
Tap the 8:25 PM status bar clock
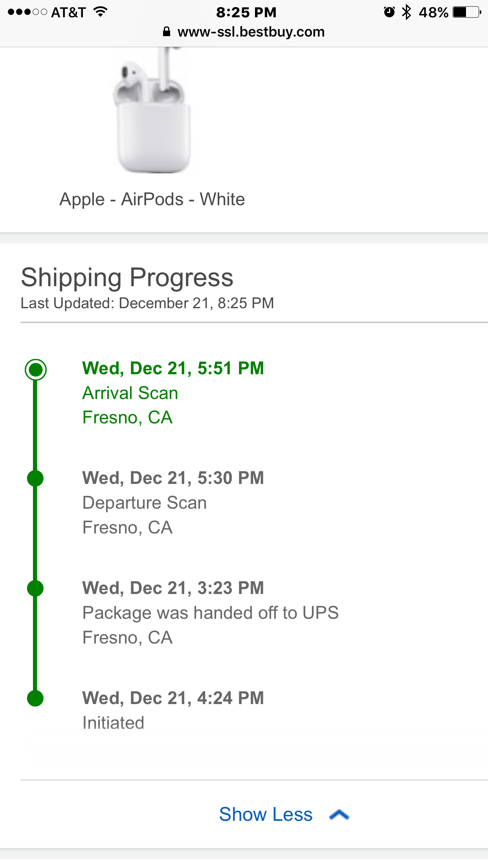point(246,12)
